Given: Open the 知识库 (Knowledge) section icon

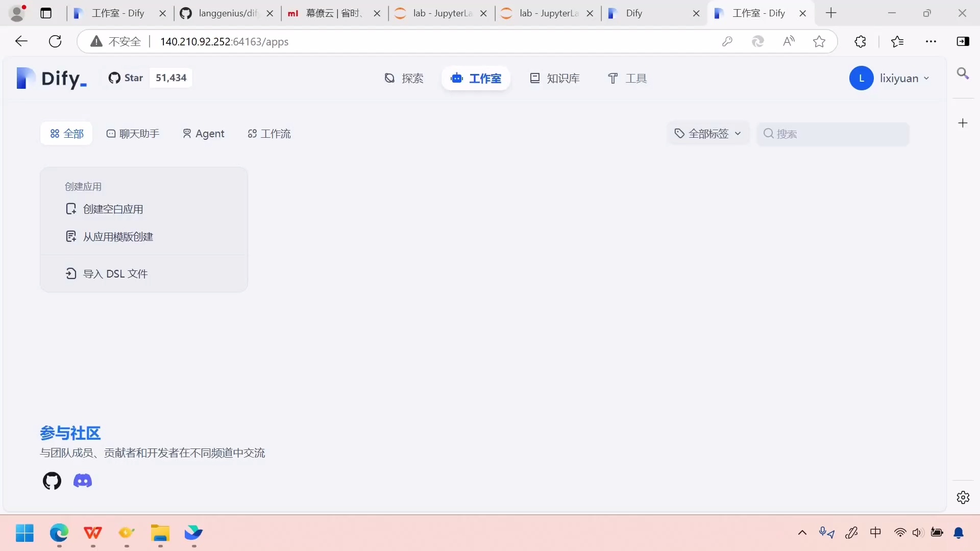Looking at the screenshot, I should pos(535,78).
